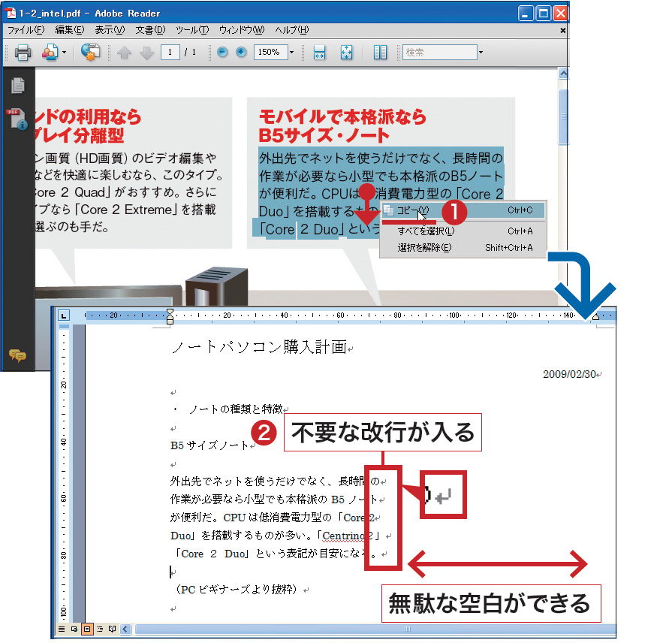Choose 選択を解除(E) from context menu

pos(463,248)
